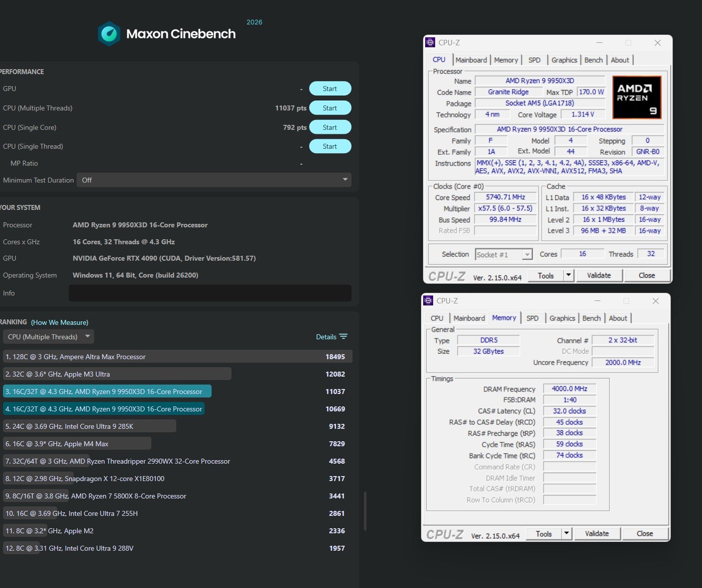Image resolution: width=702 pixels, height=588 pixels.
Task: Switch to Bench tab in upper CPU-Z
Action: click(x=593, y=60)
